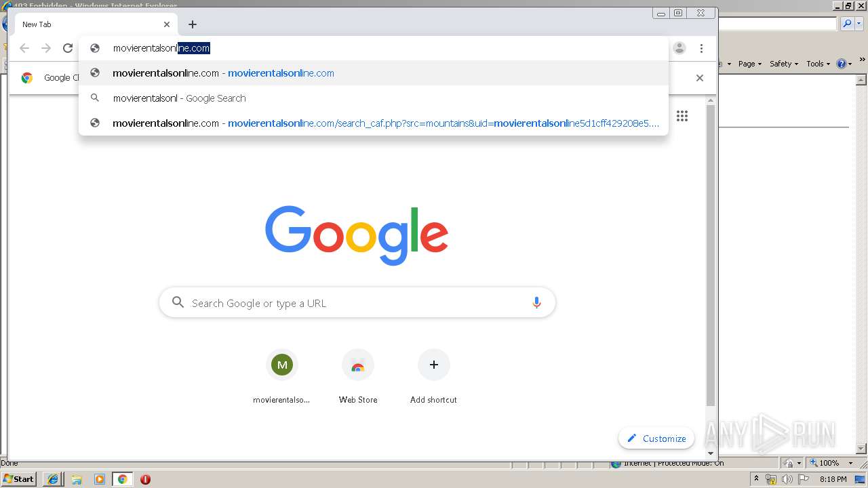Open the movierentalso... shortcut tile
This screenshot has height=488, width=868.
282,377
